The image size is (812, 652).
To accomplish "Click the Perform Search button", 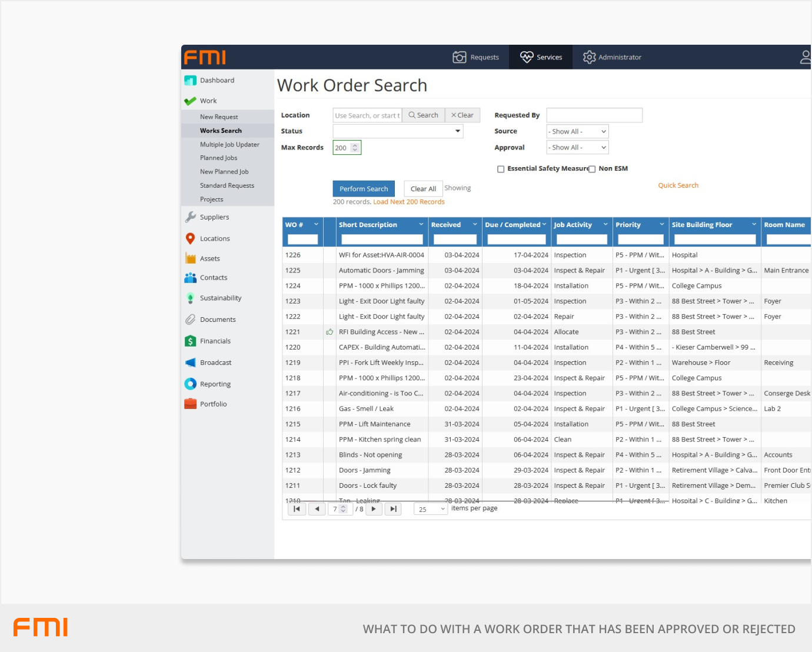I will pyautogui.click(x=363, y=189).
